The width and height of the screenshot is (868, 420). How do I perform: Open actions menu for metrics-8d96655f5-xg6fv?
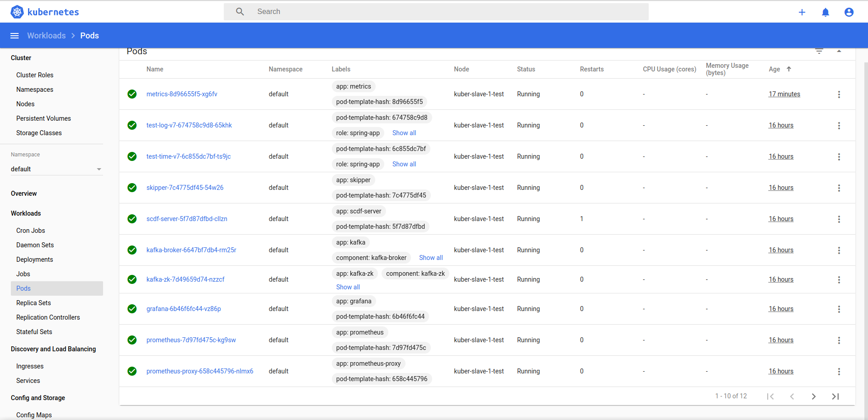[x=839, y=94]
